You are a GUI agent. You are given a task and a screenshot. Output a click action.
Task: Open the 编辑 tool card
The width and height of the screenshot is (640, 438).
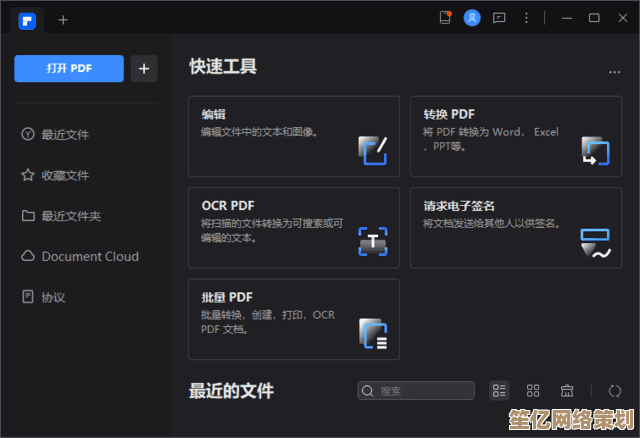click(x=293, y=136)
